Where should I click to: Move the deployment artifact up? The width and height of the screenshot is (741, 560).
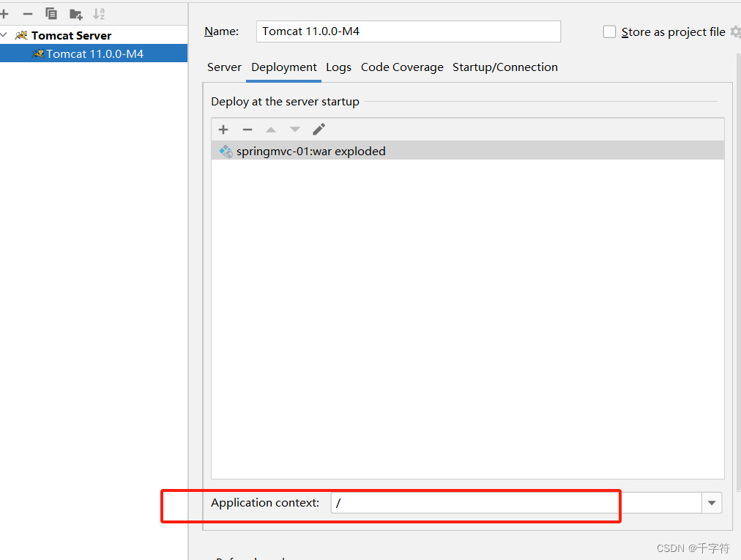tap(270, 130)
